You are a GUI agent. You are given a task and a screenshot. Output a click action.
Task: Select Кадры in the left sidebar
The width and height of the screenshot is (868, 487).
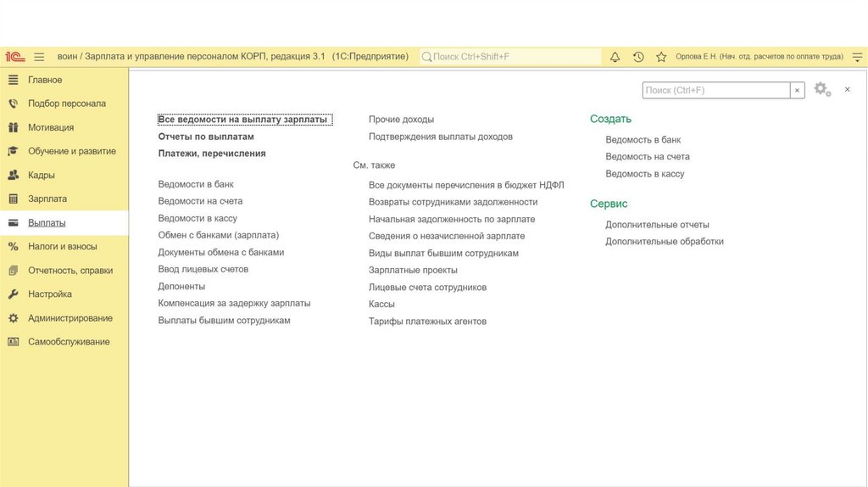click(x=41, y=175)
